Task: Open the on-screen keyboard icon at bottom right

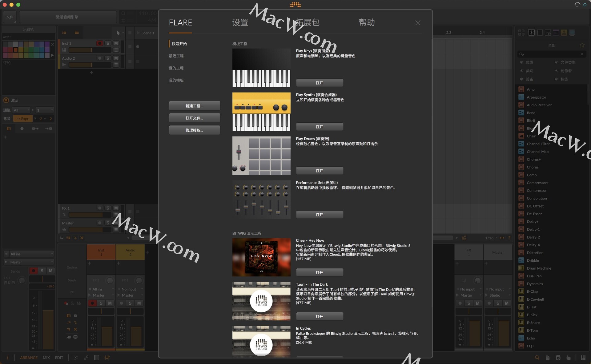Action: (x=583, y=358)
